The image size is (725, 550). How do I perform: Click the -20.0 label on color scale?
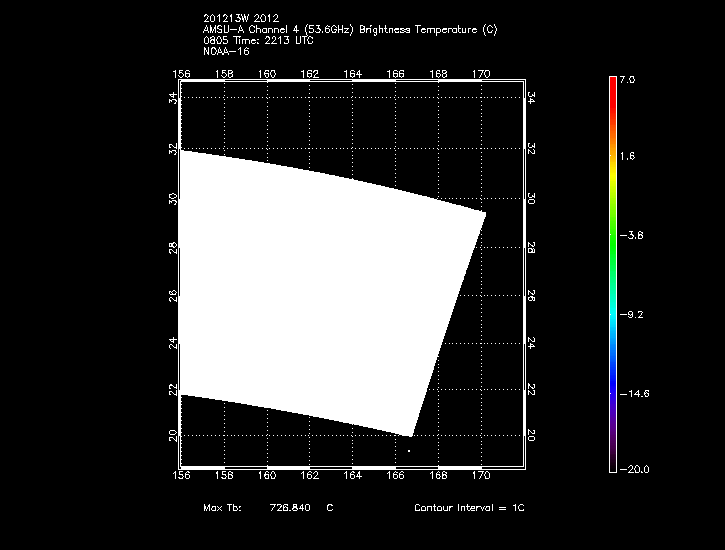(633, 469)
